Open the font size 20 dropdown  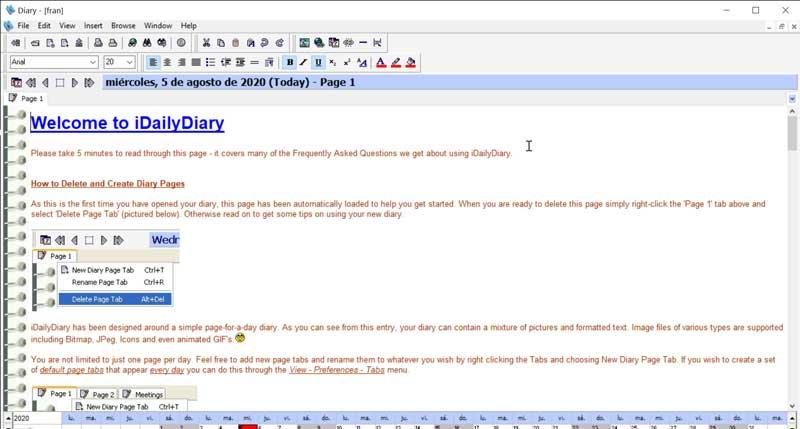coord(130,62)
